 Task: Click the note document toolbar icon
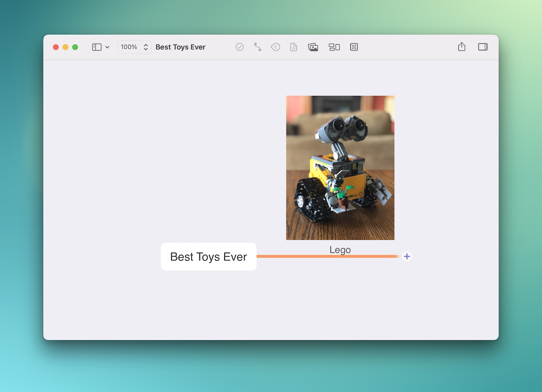point(293,47)
